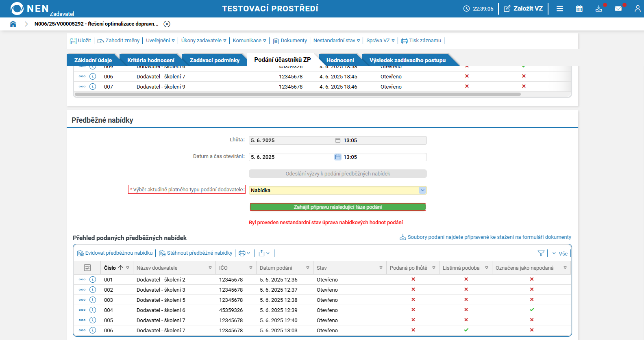The height and width of the screenshot is (340, 644).
Task: Click table column settings icon
Action: [87, 268]
